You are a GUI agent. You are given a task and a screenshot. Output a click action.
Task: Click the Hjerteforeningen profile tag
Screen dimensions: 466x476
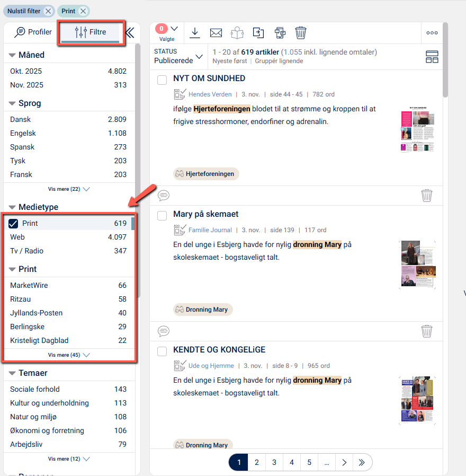[x=206, y=174]
